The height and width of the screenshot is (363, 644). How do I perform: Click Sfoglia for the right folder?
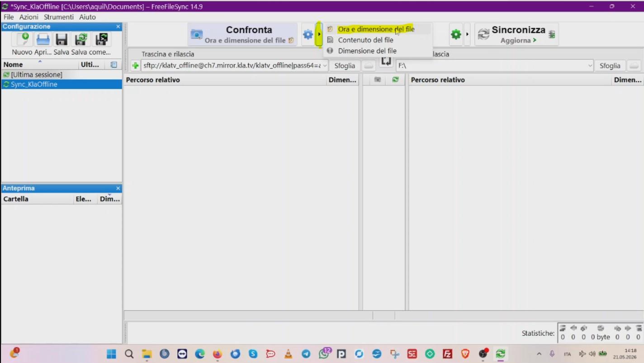[x=610, y=66]
